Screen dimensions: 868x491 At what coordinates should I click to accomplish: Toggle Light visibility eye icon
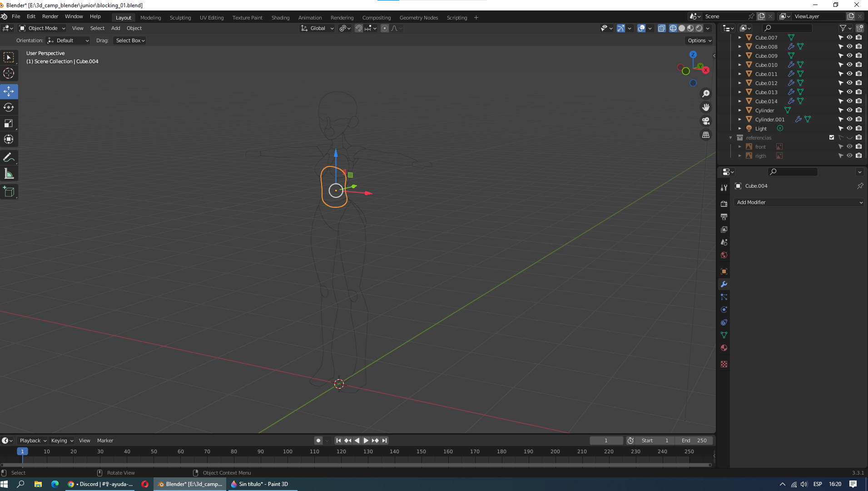[x=849, y=128]
